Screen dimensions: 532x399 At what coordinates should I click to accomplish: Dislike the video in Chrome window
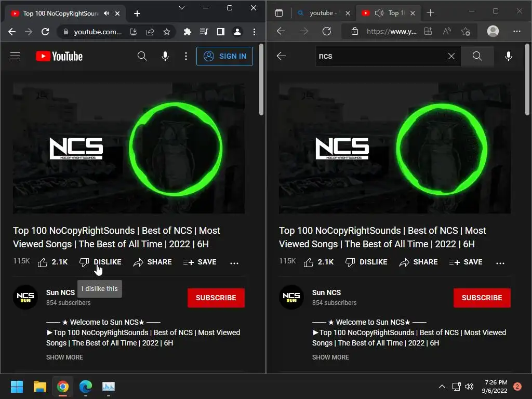click(100, 262)
